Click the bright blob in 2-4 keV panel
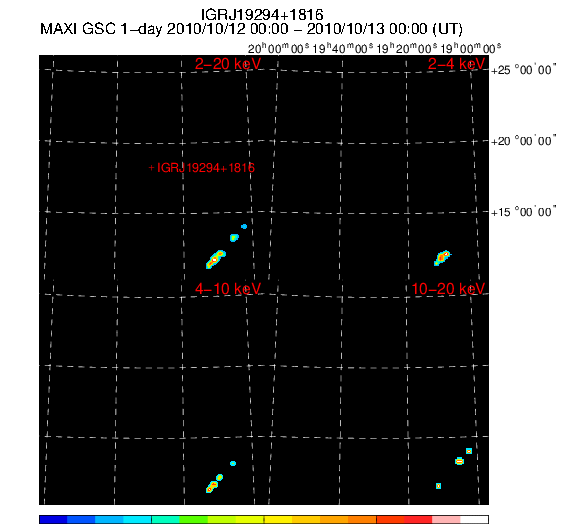Image resolution: width=570 pixels, height=525 pixels. point(442,258)
